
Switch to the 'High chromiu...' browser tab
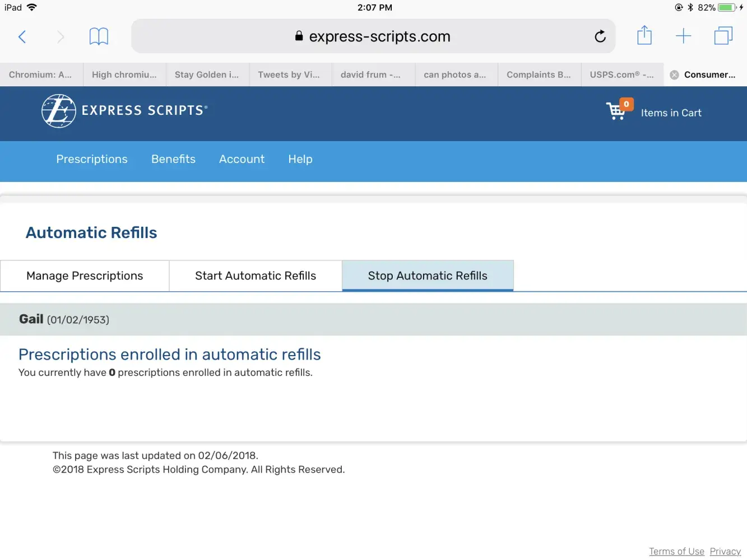(x=124, y=74)
